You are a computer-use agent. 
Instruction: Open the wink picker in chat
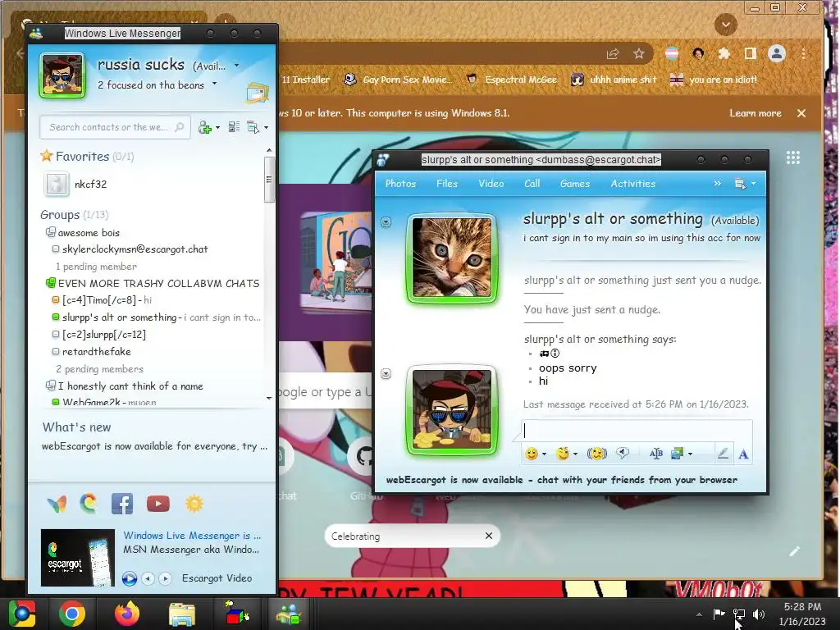coord(563,454)
